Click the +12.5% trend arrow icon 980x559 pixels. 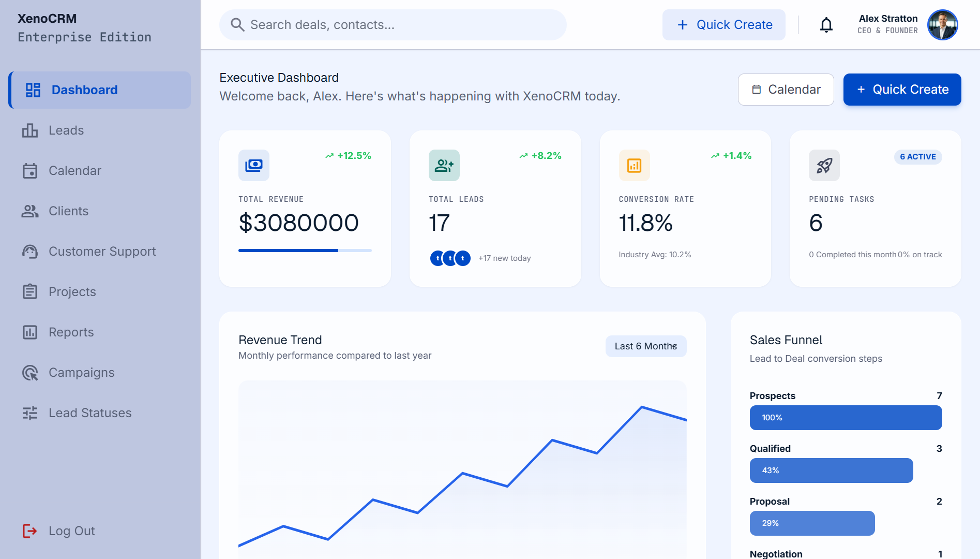click(329, 156)
